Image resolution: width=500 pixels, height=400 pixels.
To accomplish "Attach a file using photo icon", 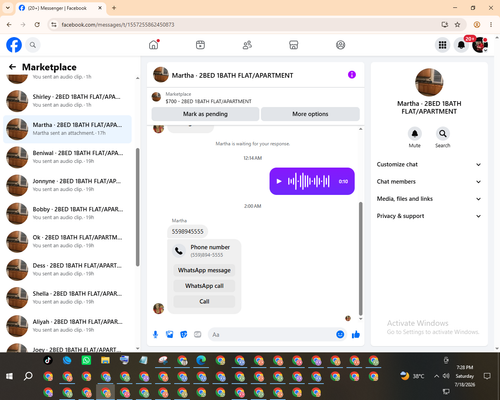I will pos(170,334).
